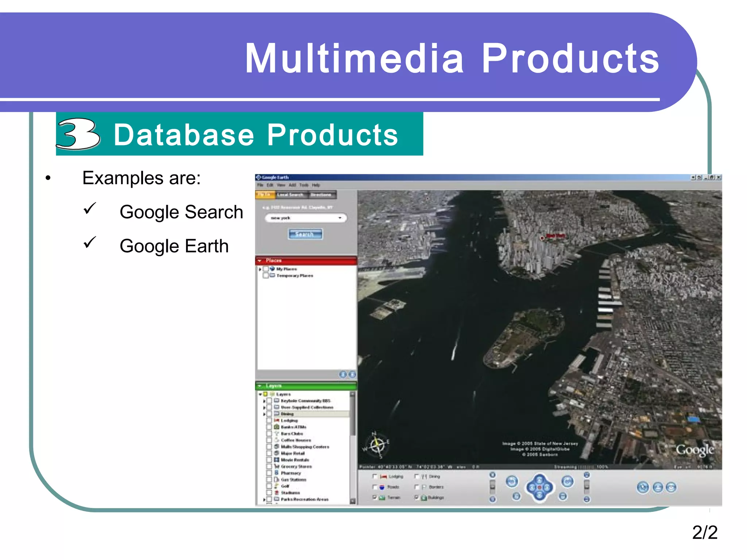Image resolution: width=747 pixels, height=560 pixels.
Task: Click the print icon in bottom toolbar
Action: click(x=658, y=487)
